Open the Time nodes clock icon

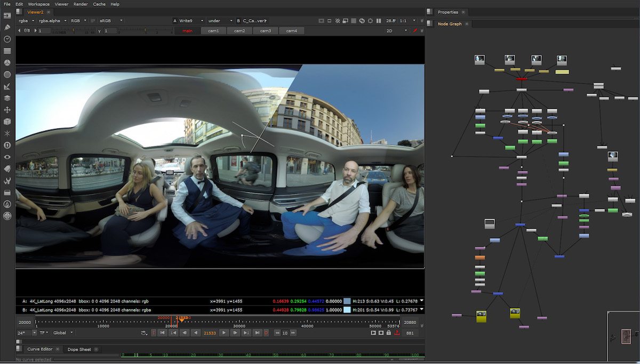tap(7, 39)
